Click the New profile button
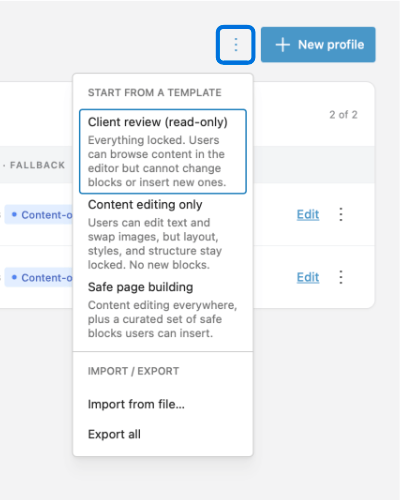The height and width of the screenshot is (500, 400). click(x=318, y=45)
